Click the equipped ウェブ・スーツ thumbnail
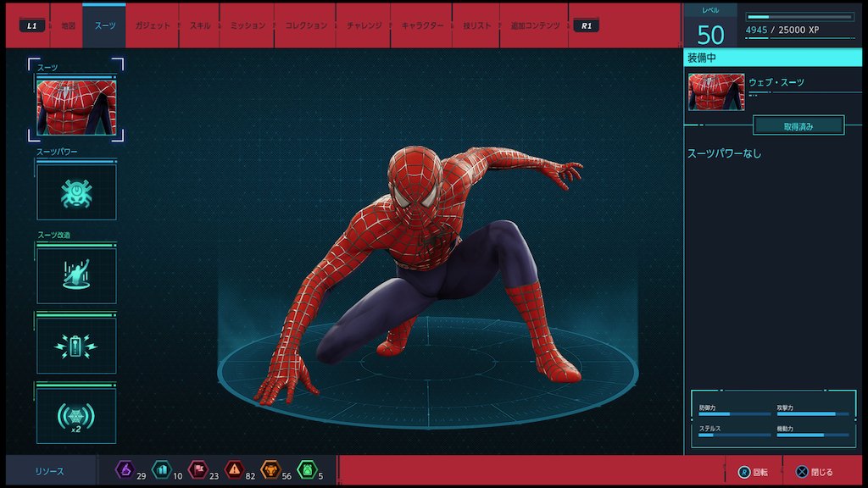Screen dimensions: 868x488 [716, 91]
